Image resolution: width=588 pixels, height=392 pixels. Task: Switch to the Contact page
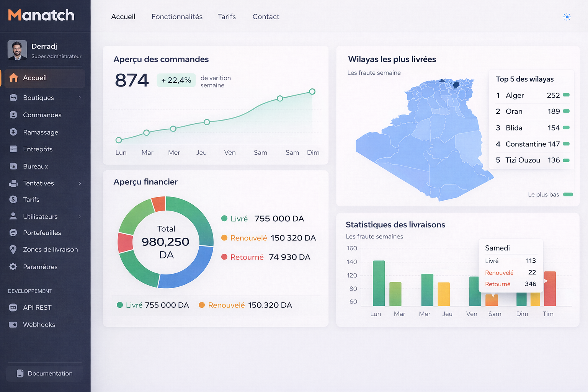[266, 16]
